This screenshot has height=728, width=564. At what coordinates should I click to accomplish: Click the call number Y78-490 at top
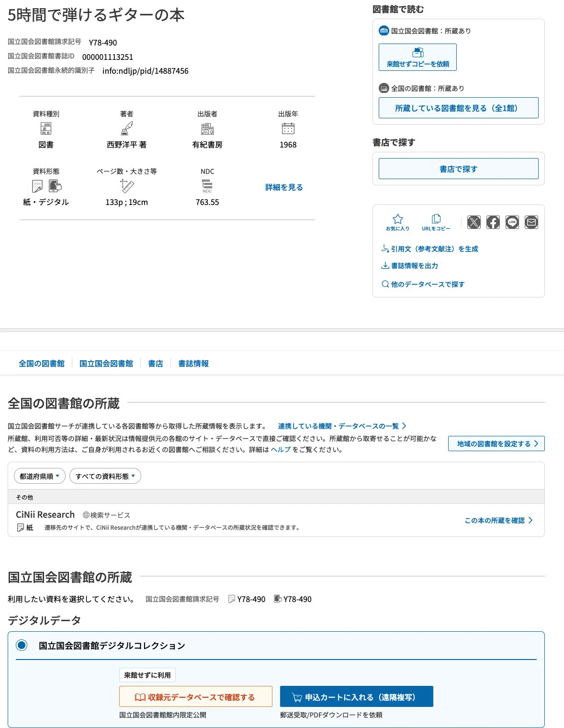(103, 43)
